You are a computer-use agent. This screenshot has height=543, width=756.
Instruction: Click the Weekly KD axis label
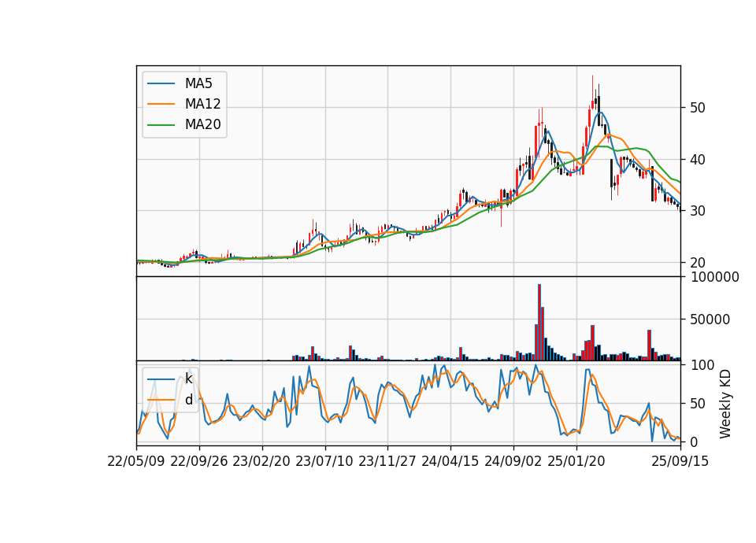[x=725, y=404]
